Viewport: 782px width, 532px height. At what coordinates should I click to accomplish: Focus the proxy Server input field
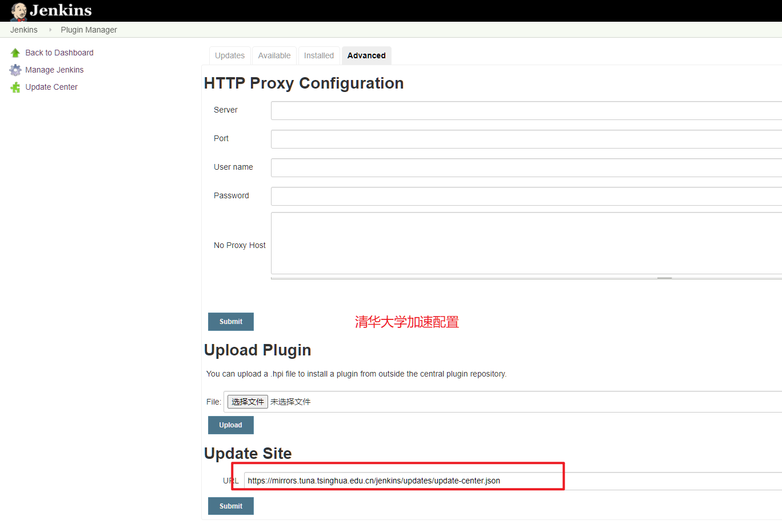tap(526, 111)
